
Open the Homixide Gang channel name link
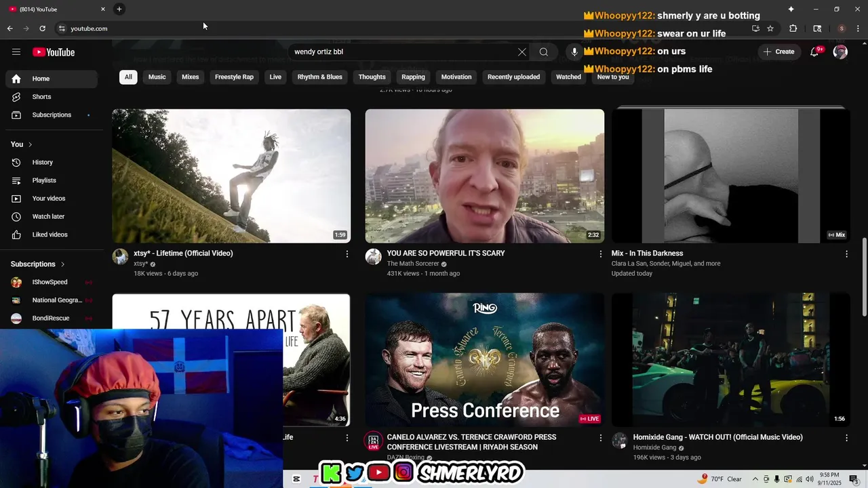tap(654, 448)
